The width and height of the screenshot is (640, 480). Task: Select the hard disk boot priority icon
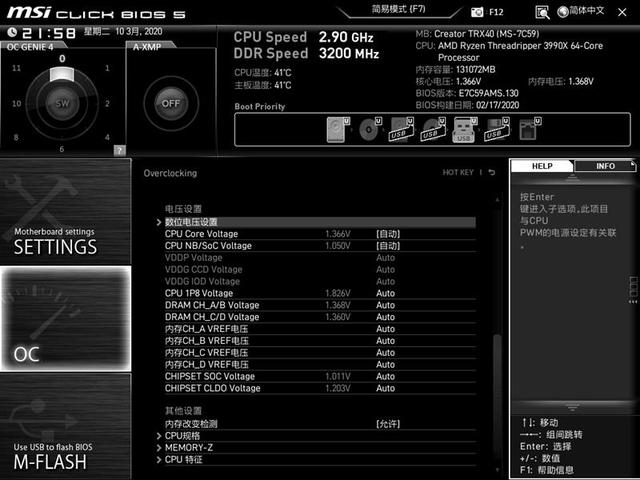(x=338, y=129)
